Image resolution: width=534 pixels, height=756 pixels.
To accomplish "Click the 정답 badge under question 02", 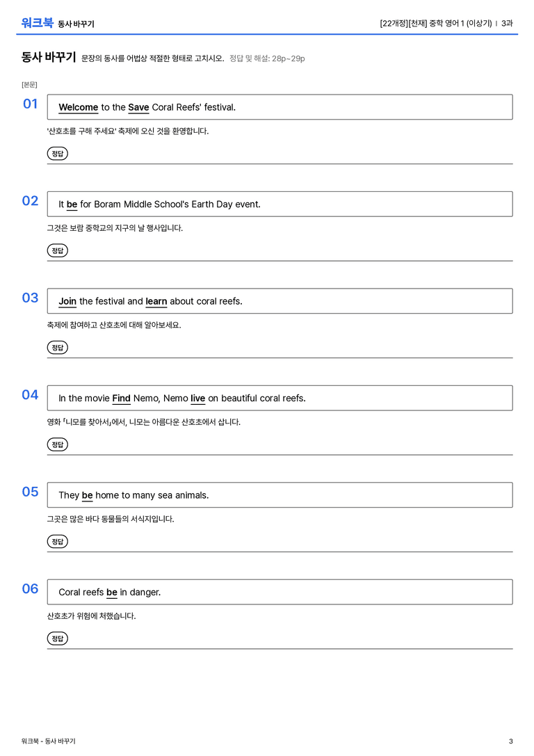I will point(57,250).
